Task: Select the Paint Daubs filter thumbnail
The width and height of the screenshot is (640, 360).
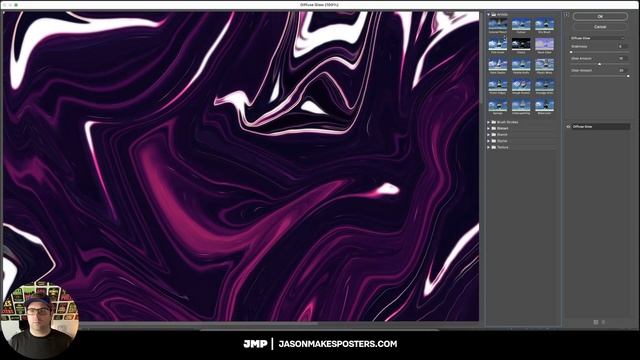Action: click(498, 65)
